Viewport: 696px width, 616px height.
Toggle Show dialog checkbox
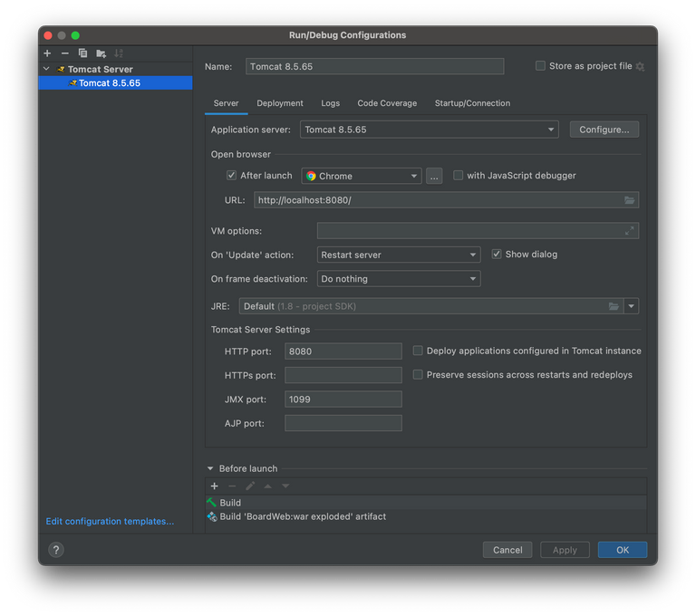pos(497,255)
